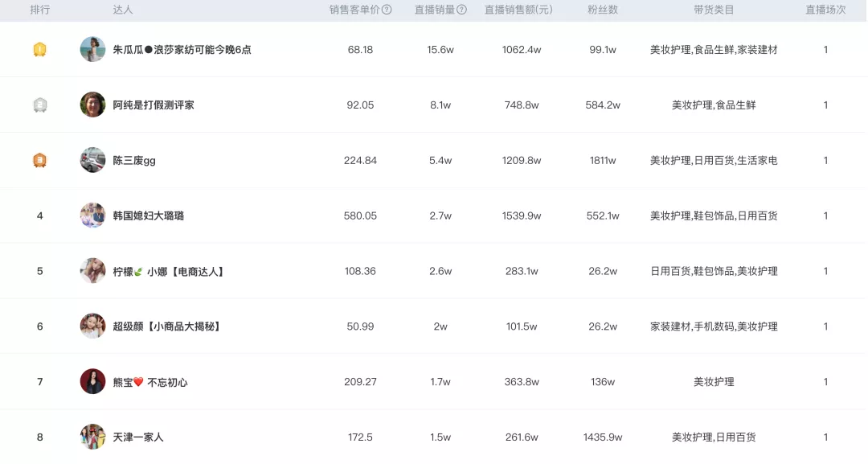
Task: Open 柠檬小娜's avatar
Action: pos(92,271)
